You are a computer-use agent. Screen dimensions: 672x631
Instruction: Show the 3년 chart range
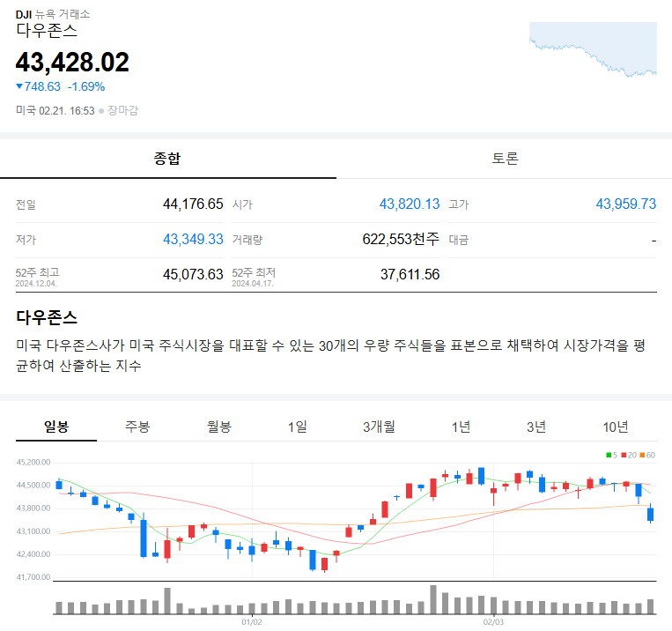(535, 427)
